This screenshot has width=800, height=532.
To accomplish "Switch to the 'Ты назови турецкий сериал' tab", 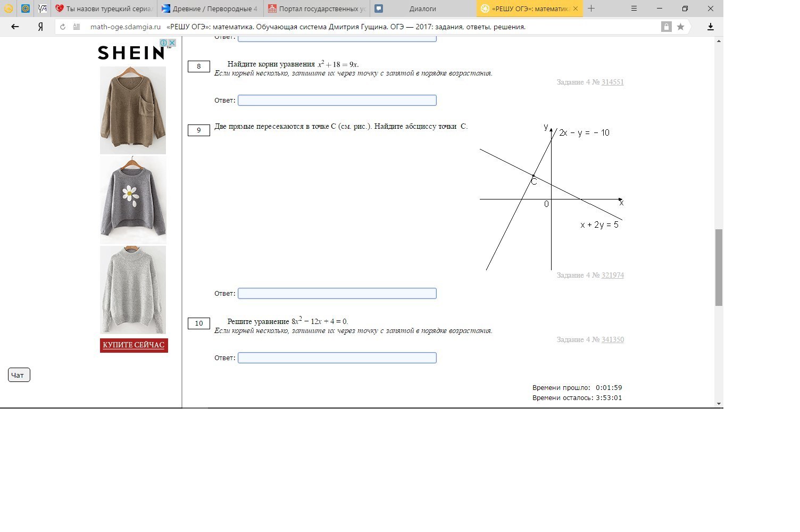I will pyautogui.click(x=104, y=9).
